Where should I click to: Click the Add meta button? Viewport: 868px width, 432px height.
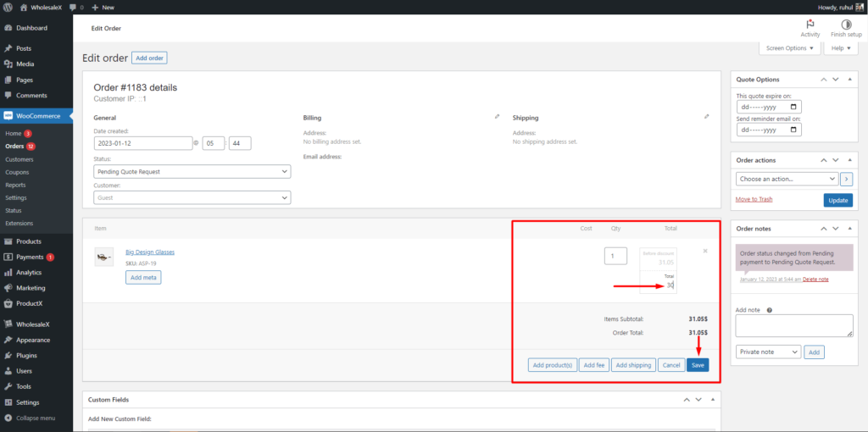[143, 278]
